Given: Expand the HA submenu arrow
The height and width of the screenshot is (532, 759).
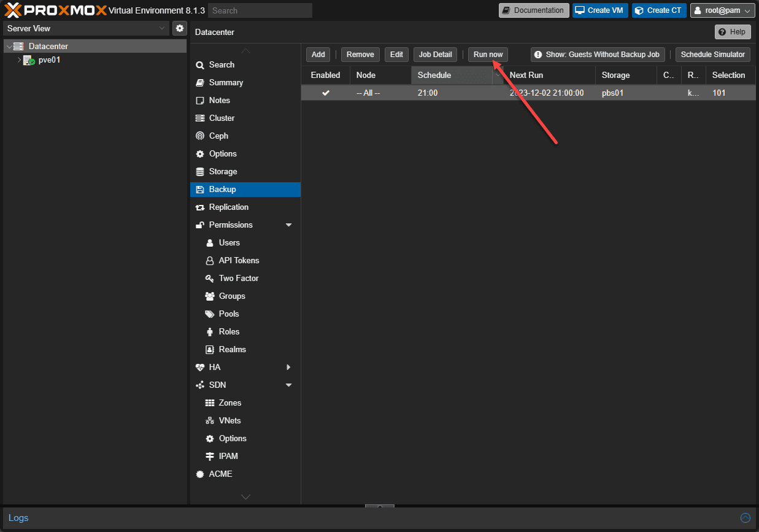Looking at the screenshot, I should coord(289,368).
